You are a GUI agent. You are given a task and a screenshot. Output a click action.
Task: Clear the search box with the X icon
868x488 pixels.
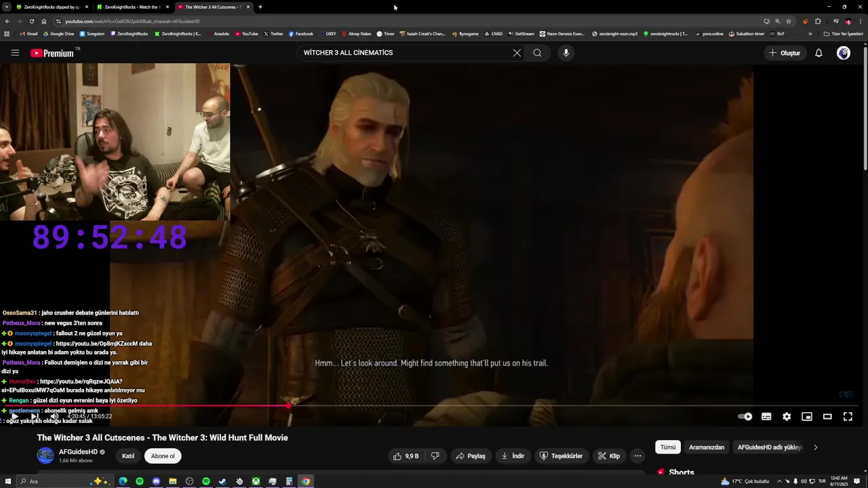click(x=517, y=53)
